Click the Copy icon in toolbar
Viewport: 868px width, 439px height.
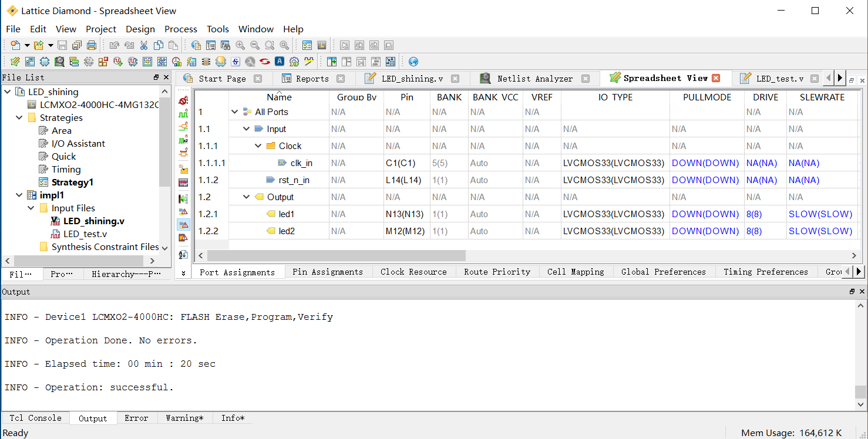(x=159, y=45)
